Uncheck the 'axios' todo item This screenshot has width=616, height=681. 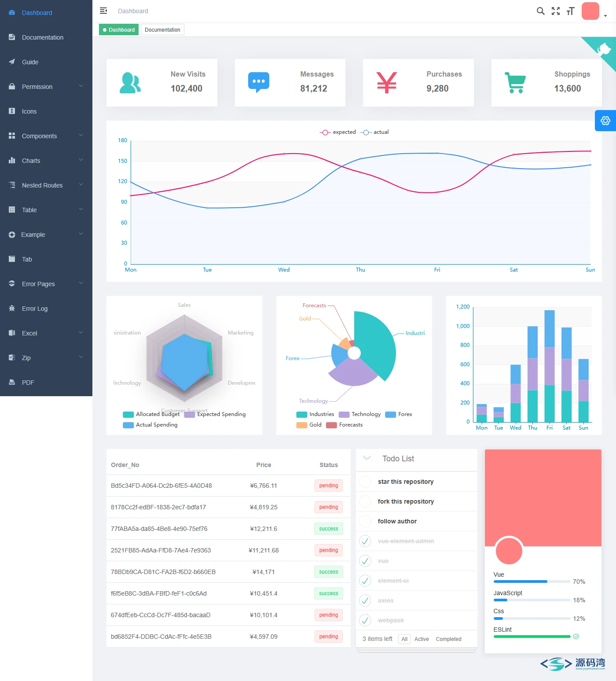click(365, 600)
